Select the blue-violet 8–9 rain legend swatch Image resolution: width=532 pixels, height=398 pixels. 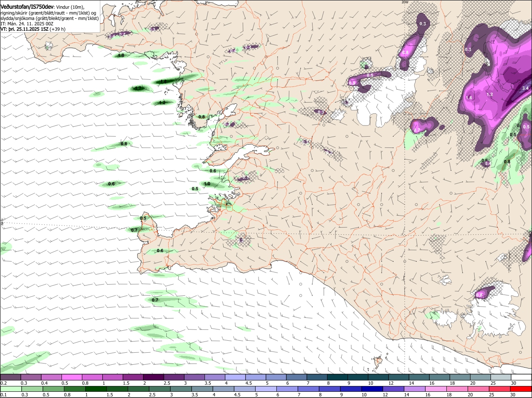(330, 388)
